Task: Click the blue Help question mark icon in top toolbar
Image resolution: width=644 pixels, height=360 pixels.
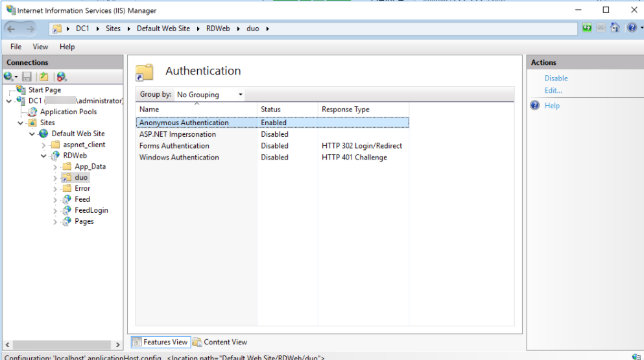Action: (x=631, y=29)
